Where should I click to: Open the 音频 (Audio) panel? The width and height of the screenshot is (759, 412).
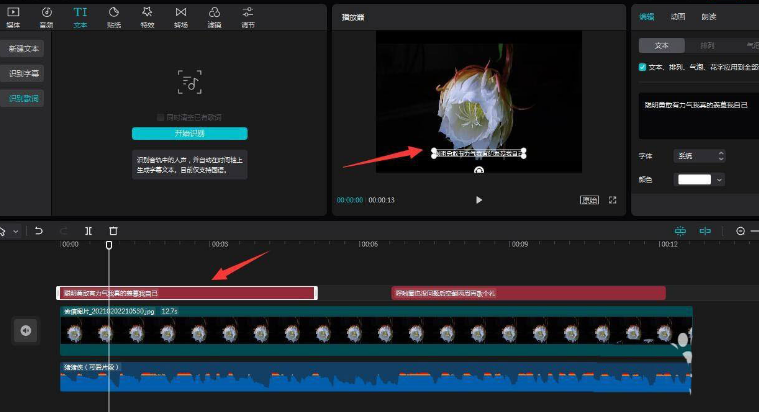pyautogui.click(x=46, y=17)
